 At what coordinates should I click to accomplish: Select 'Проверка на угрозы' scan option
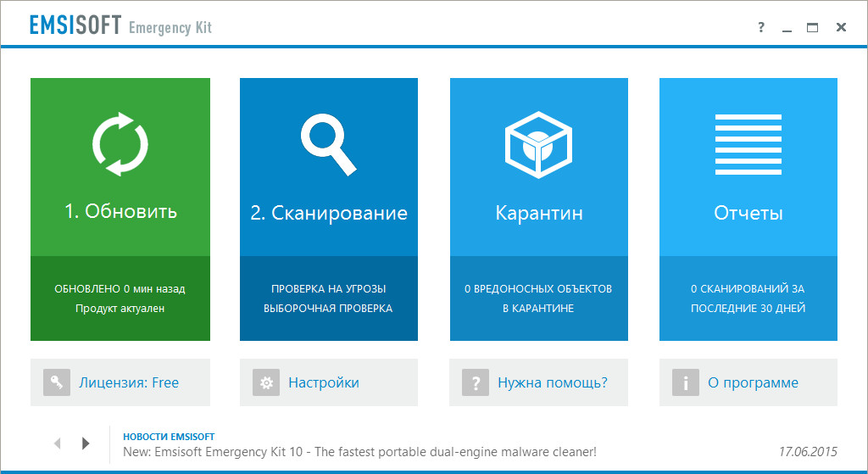tap(328, 289)
